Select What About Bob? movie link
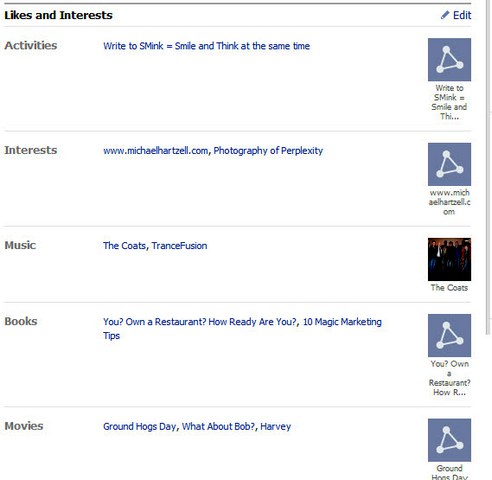Image resolution: width=492 pixels, height=480 pixels. (x=218, y=426)
